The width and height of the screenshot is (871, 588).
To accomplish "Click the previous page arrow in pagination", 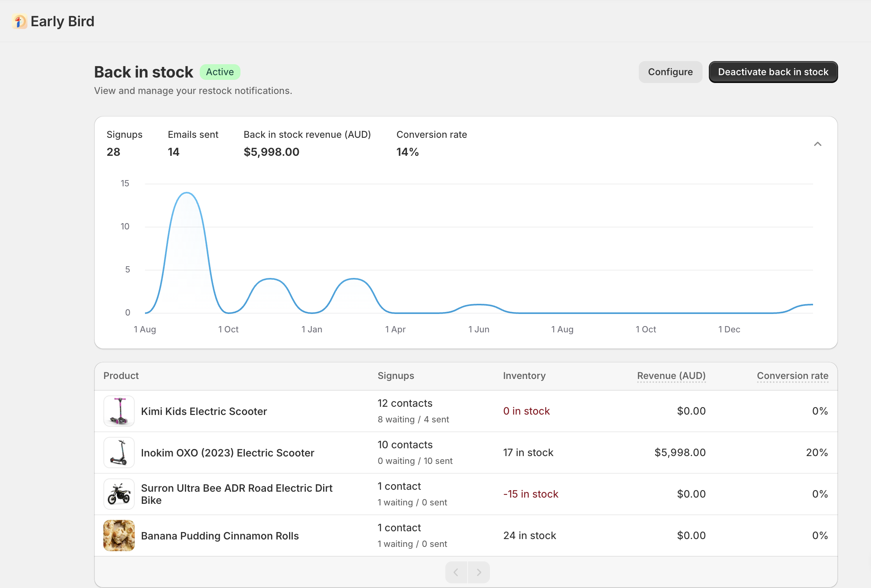I will [456, 572].
